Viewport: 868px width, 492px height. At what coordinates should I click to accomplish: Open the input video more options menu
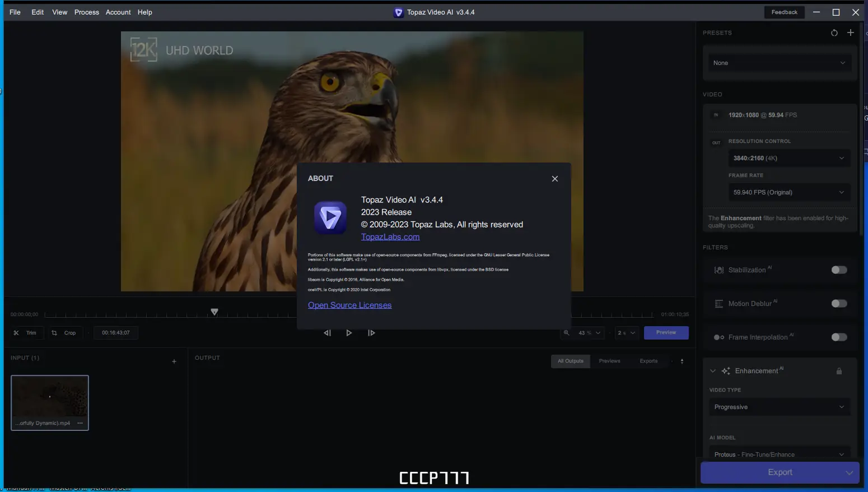click(80, 423)
